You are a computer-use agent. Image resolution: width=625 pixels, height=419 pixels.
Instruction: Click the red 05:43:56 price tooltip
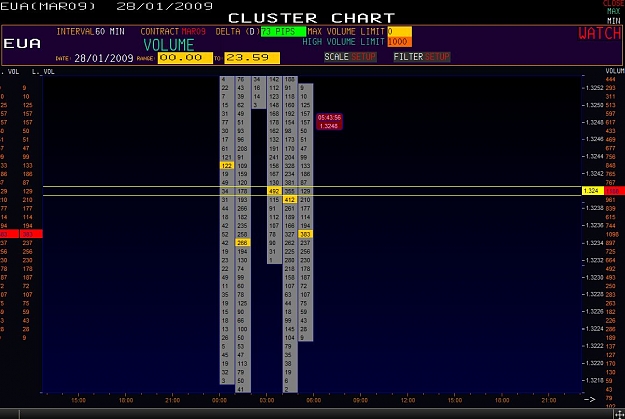click(x=329, y=122)
